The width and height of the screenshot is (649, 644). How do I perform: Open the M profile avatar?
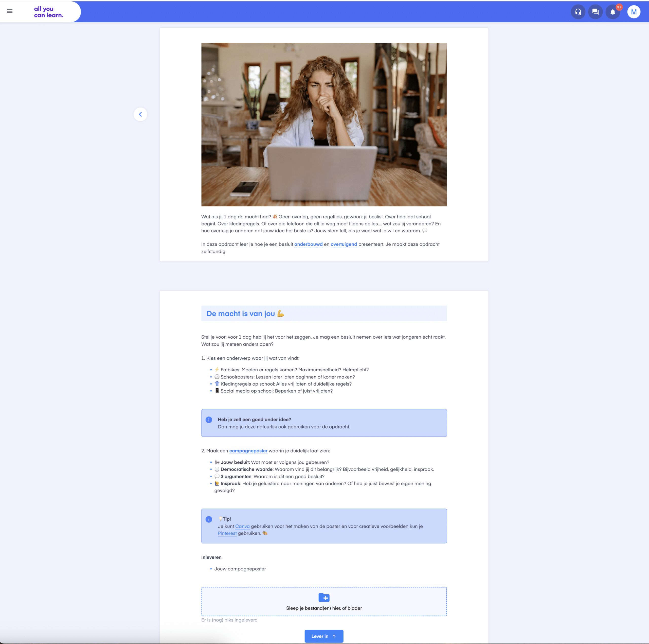click(634, 12)
